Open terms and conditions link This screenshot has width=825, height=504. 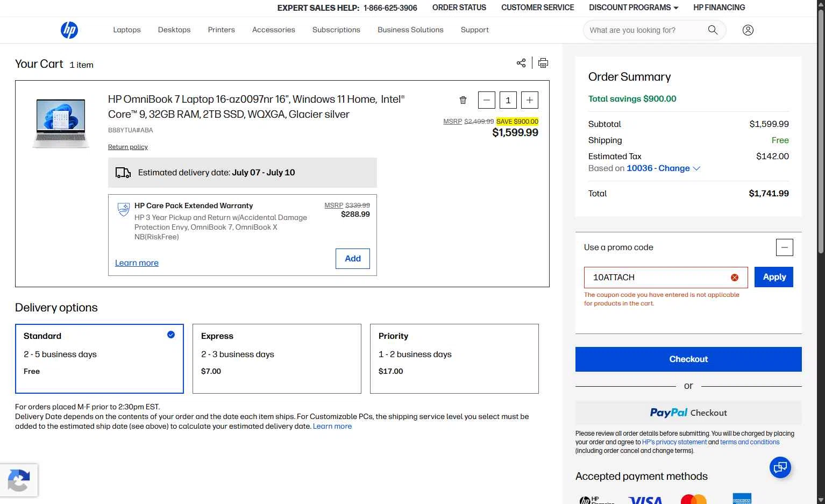(x=750, y=442)
